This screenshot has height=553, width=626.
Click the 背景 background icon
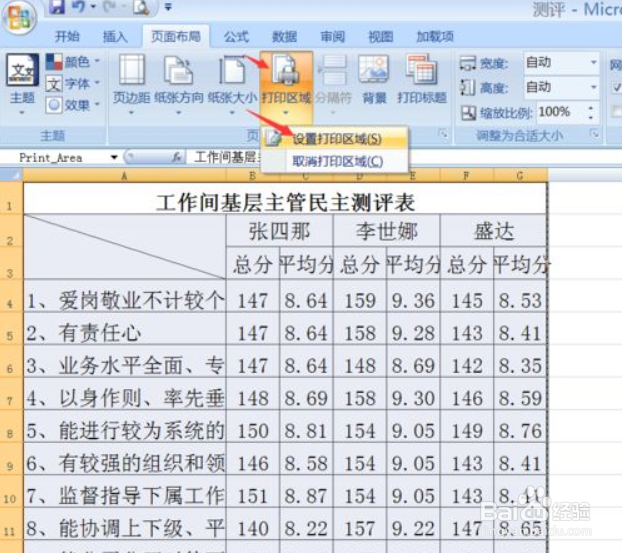point(374,69)
